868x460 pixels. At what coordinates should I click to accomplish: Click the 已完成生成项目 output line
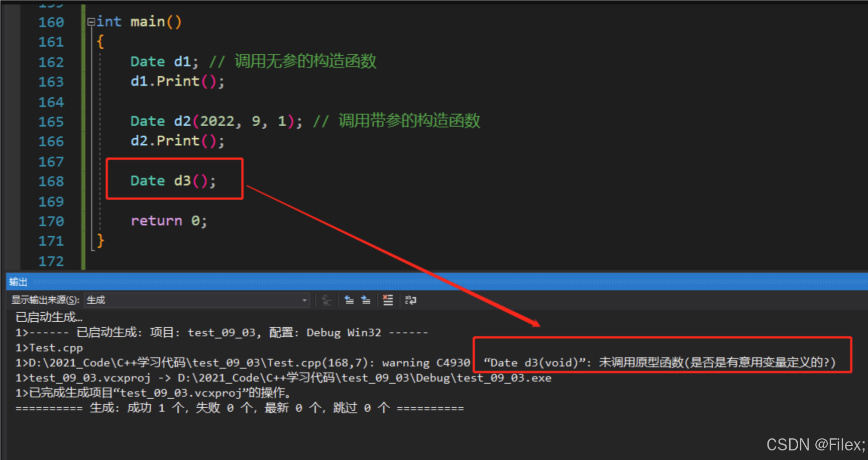click(153, 393)
